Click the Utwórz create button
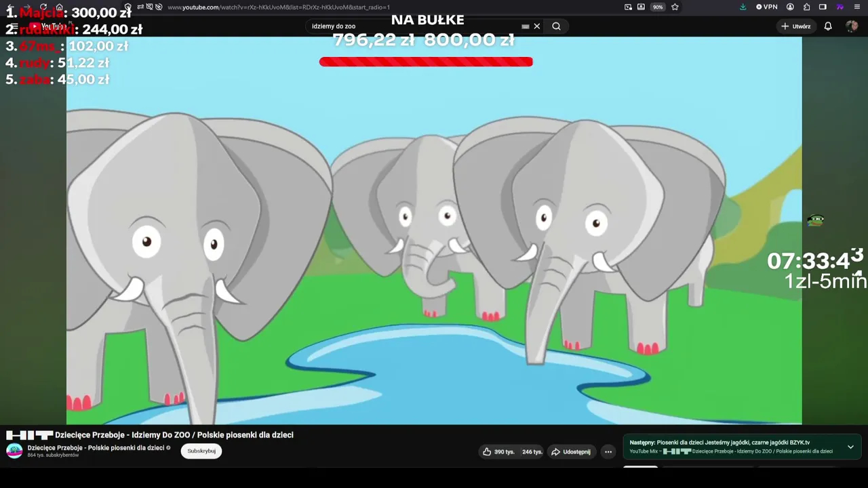868x488 pixels. [795, 26]
